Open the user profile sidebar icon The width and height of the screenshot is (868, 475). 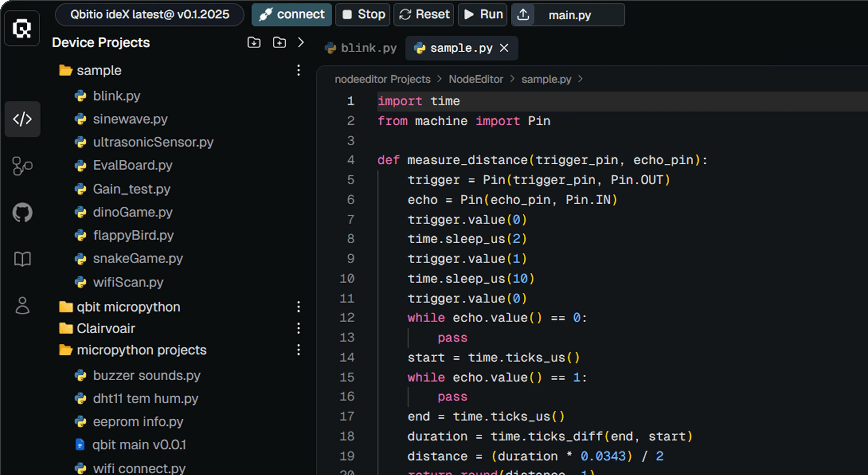click(22, 304)
